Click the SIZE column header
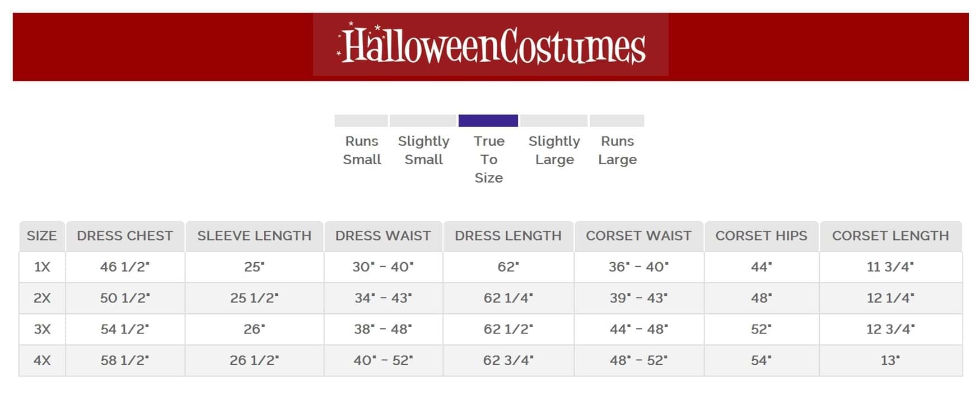 (x=42, y=236)
